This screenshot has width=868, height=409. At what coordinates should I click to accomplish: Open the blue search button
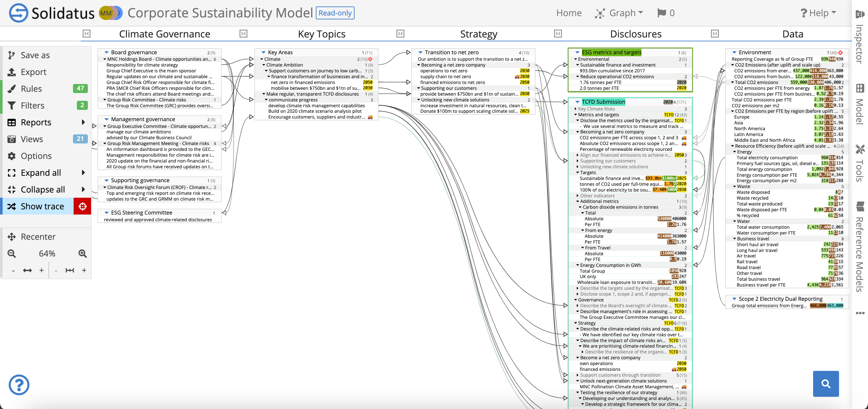click(x=826, y=384)
